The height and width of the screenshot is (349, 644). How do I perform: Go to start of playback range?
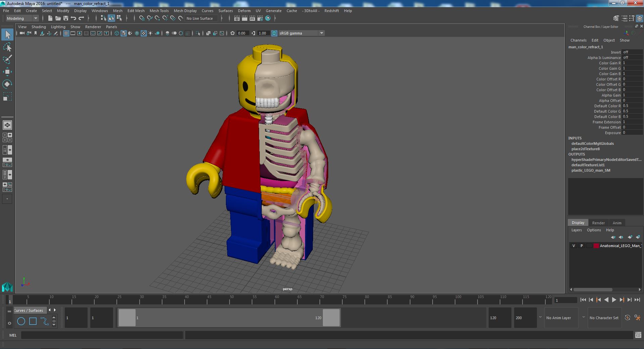point(583,300)
